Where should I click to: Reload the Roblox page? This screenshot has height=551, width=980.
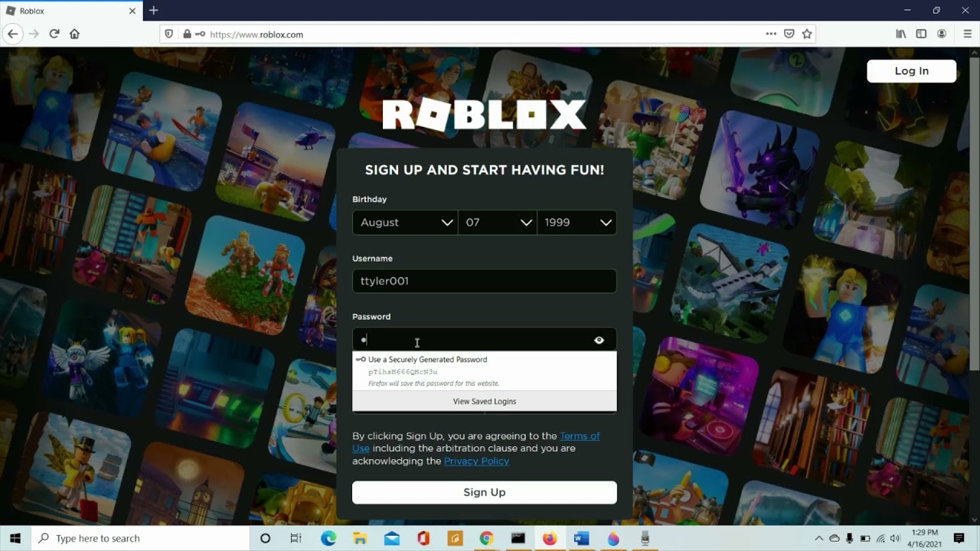click(54, 34)
